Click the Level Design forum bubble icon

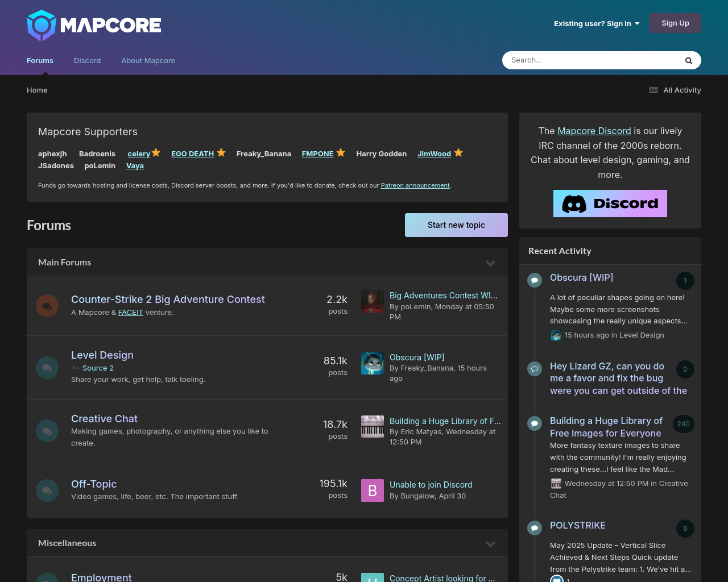[47, 367]
